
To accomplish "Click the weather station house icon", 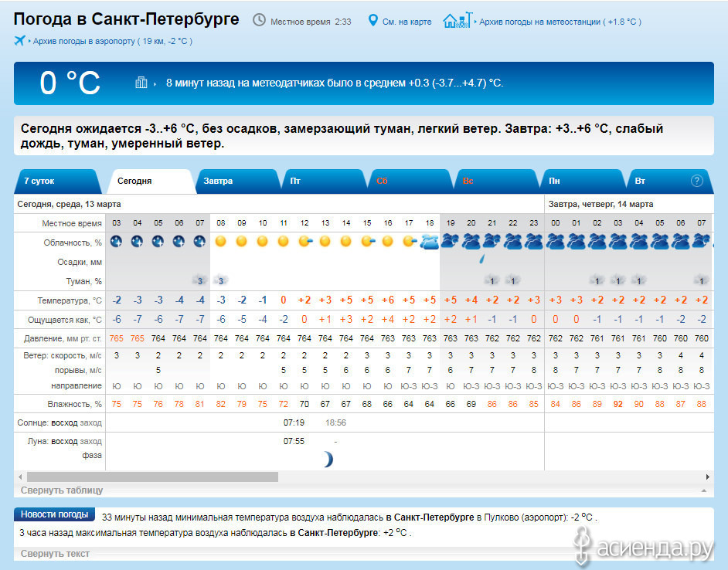I will click(458, 20).
